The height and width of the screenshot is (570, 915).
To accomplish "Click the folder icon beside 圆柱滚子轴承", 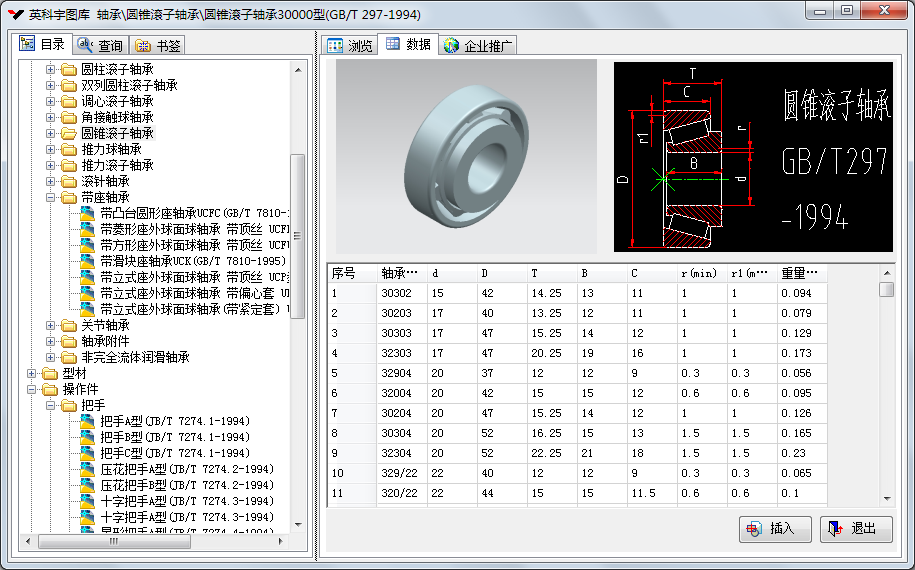I will pyautogui.click(x=68, y=69).
